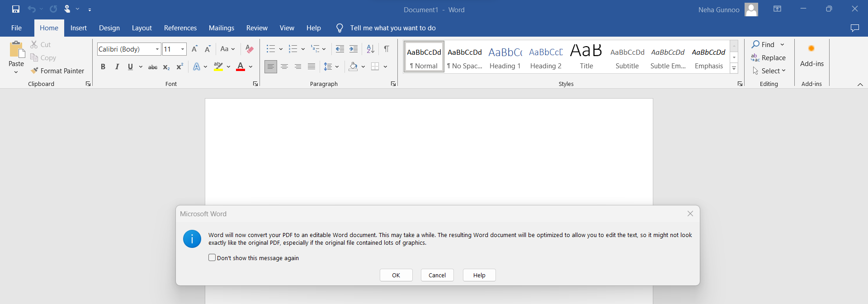Open the File tab
The width and height of the screenshot is (868, 304).
[x=16, y=28]
